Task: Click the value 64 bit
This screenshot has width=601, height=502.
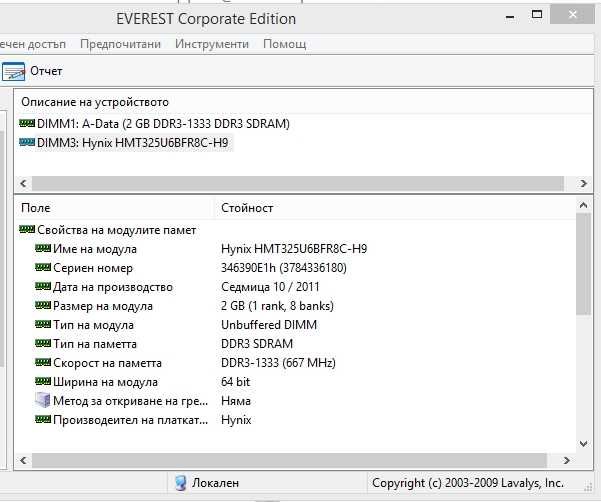Action: pos(235,382)
